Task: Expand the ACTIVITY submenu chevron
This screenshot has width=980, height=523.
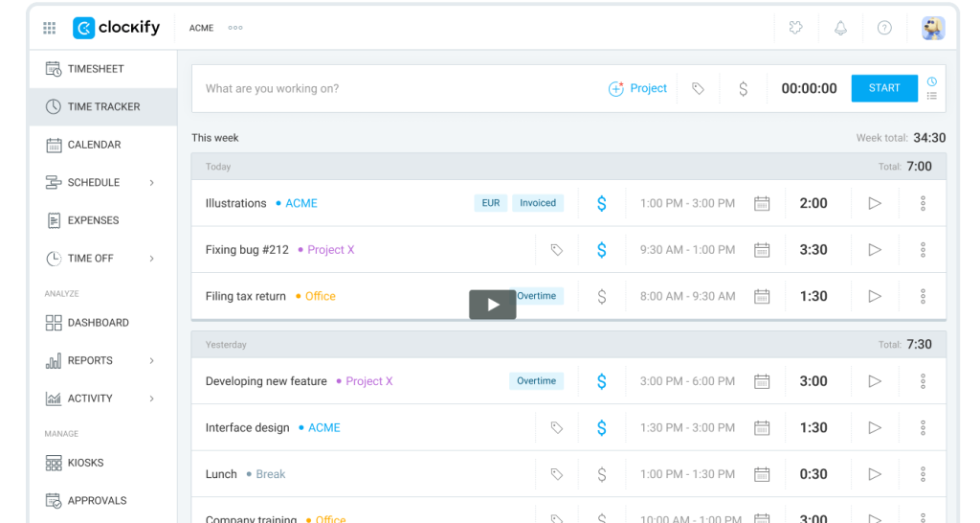Action: click(x=152, y=398)
